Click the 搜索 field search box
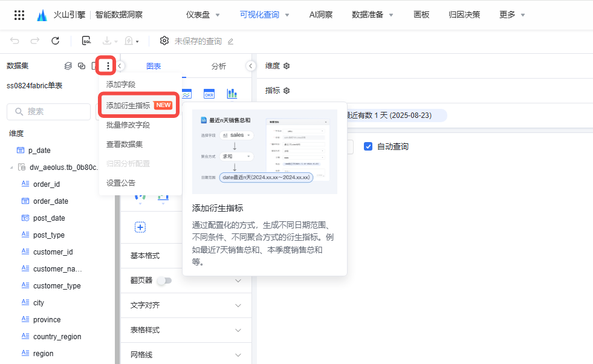The height and width of the screenshot is (364, 593). (49, 112)
